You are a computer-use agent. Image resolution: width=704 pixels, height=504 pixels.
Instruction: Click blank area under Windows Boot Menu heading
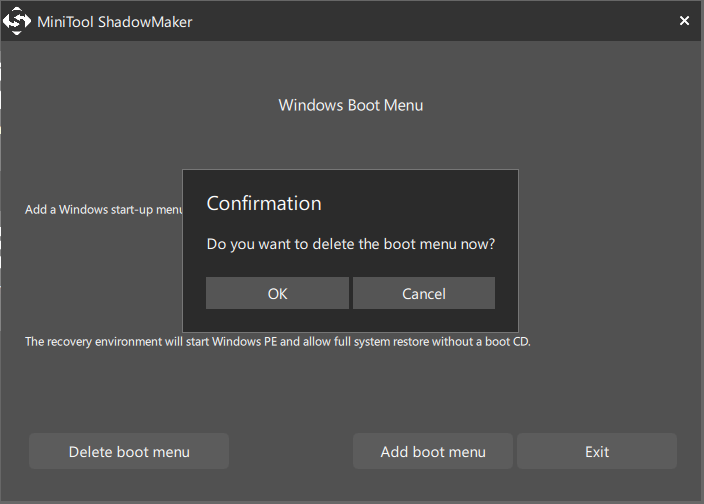coord(350,140)
